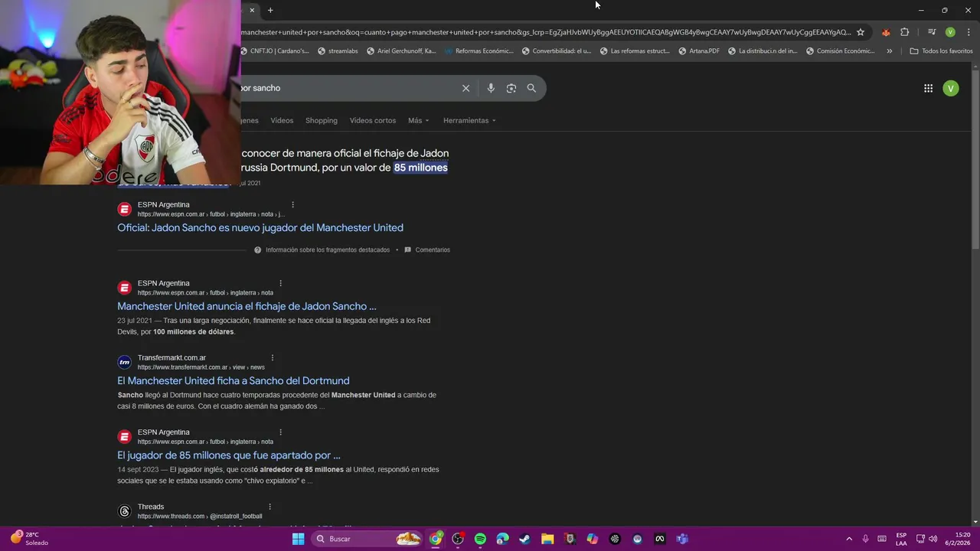Open the weather widget showing 28°C Soleado
980x551 pixels.
pos(29,539)
